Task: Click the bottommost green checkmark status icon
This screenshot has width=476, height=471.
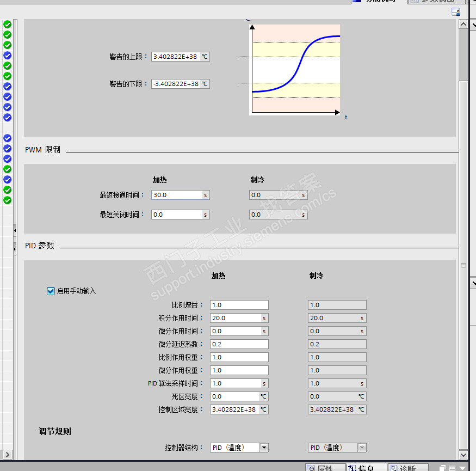Action: [7, 200]
